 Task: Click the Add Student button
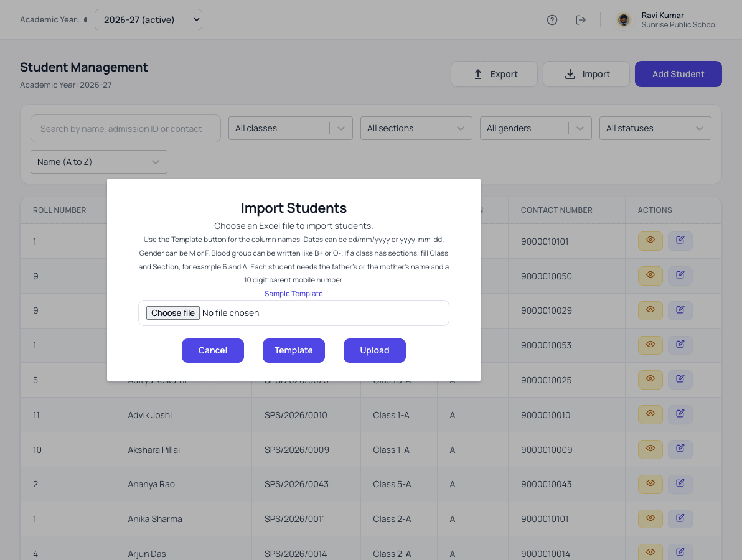678,74
